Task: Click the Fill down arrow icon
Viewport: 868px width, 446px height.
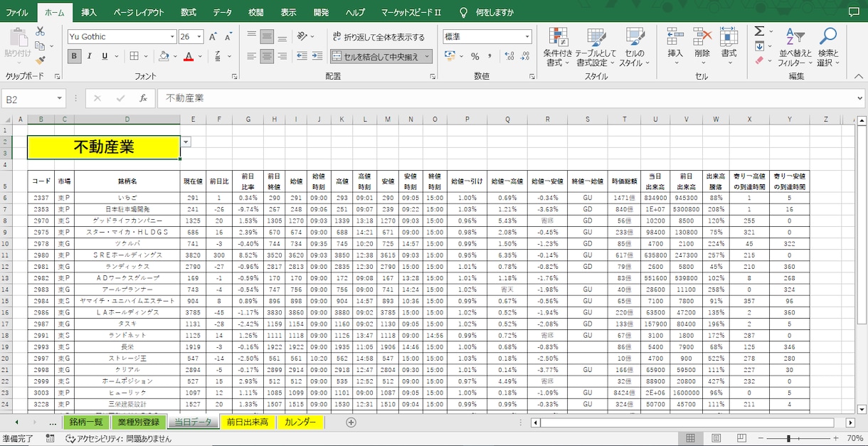Action: [759, 46]
